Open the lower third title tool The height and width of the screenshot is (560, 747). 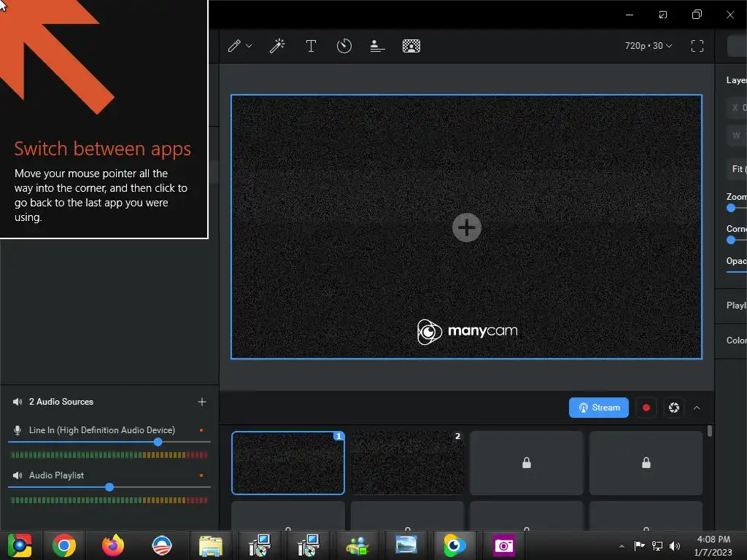point(377,46)
